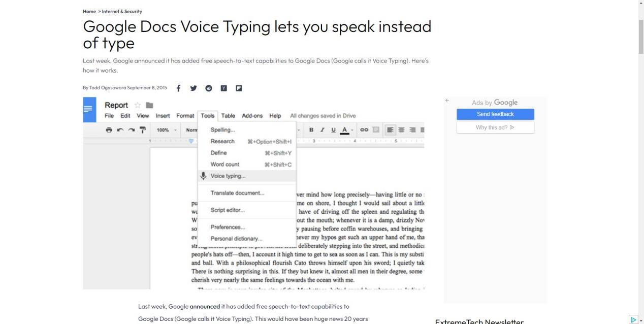Open the Add-ons menu in Docs
The height and width of the screenshot is (324, 644).
point(252,116)
